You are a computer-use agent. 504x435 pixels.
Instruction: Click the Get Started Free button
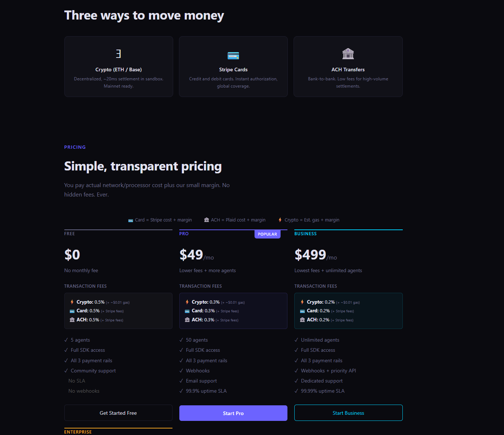[118, 413]
